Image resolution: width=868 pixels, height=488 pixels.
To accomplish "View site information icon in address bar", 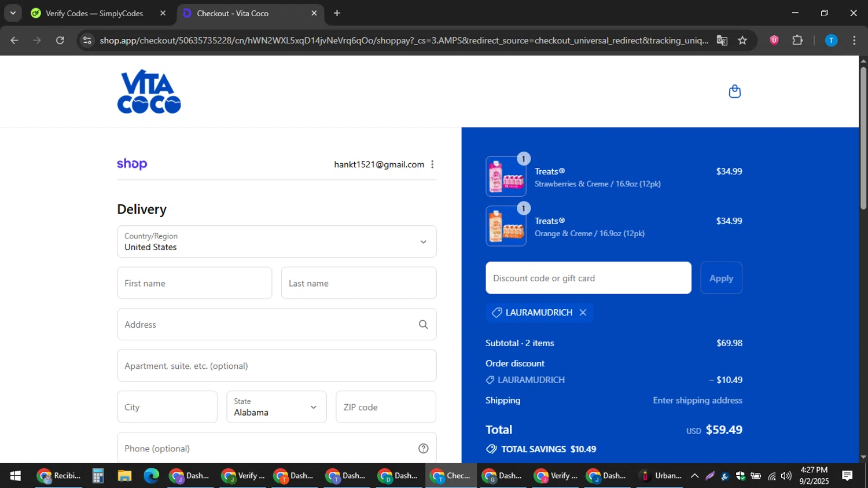I will pyautogui.click(x=87, y=41).
